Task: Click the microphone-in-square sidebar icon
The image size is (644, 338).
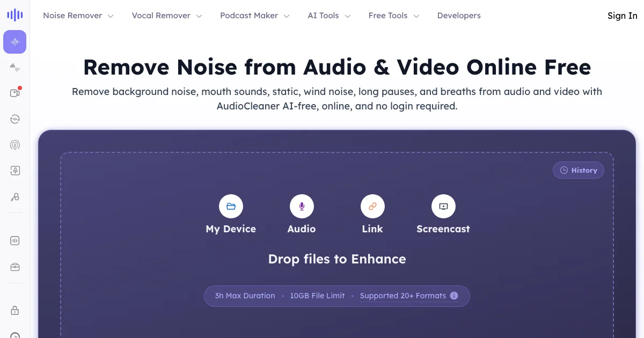Action: [15, 171]
